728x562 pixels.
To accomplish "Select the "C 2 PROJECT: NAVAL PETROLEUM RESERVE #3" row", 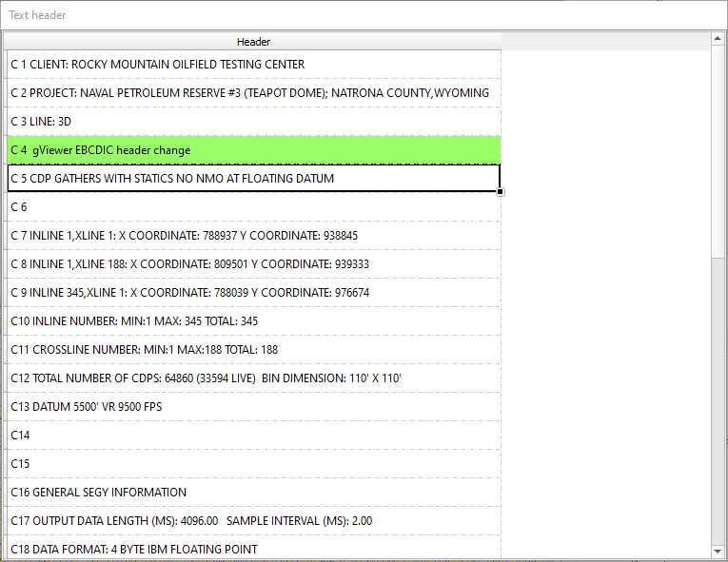I will [254, 93].
